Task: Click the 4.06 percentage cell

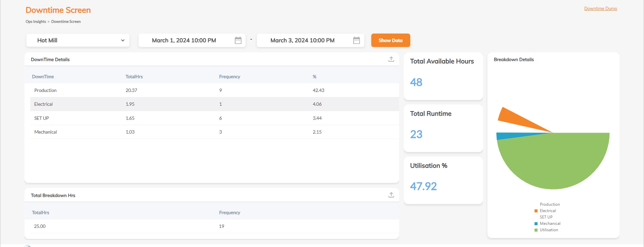Action: pos(317,104)
